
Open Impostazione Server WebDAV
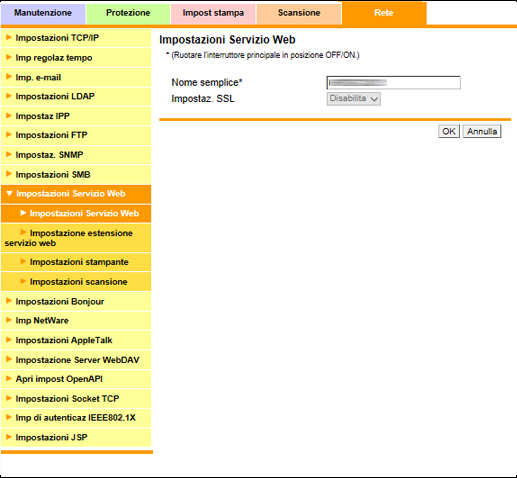(76, 360)
